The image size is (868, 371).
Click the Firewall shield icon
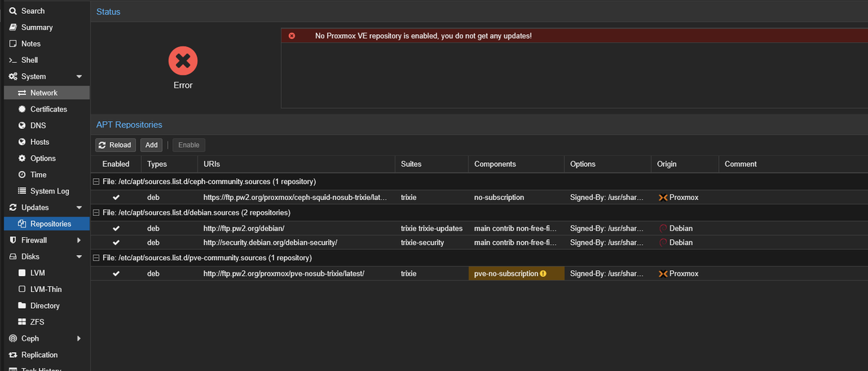point(13,241)
